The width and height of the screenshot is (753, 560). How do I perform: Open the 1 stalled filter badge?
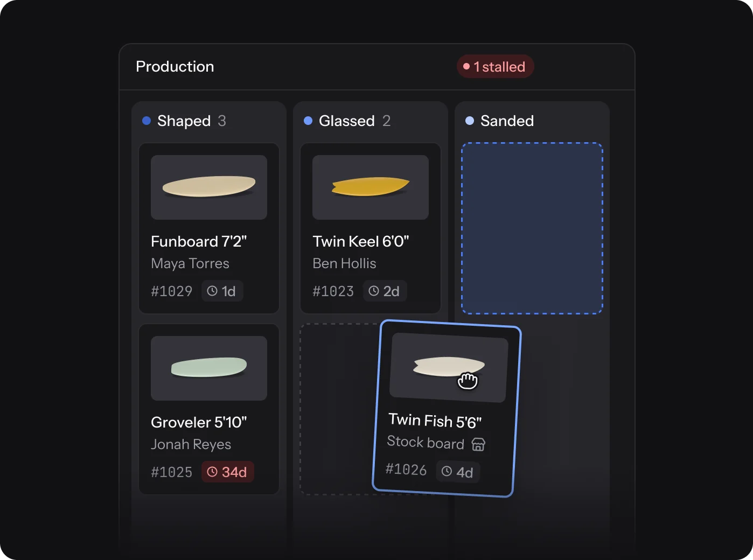tap(495, 66)
